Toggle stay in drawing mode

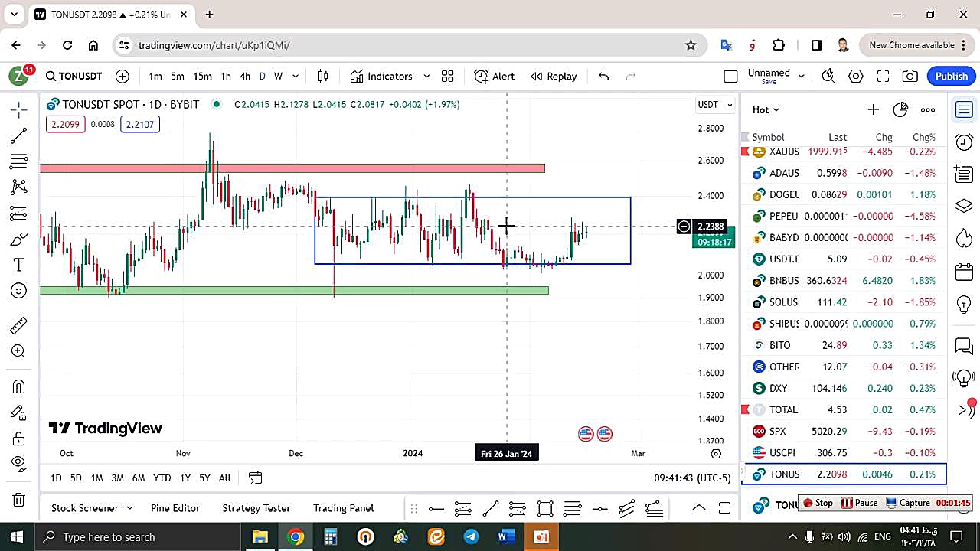point(19,413)
